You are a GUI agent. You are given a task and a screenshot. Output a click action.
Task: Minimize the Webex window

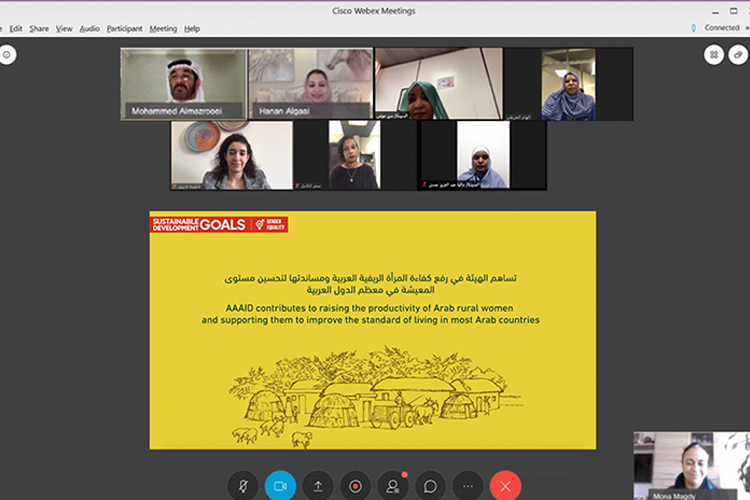[715, 11]
